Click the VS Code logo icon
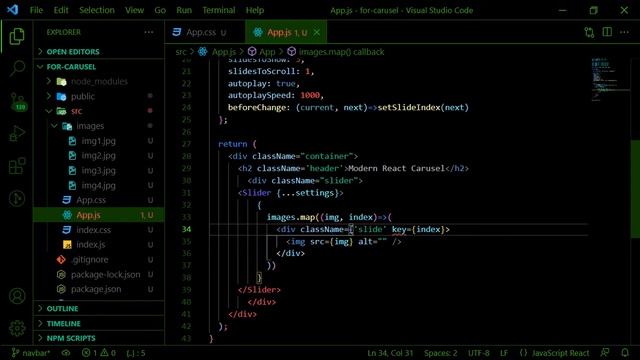The height and width of the screenshot is (360, 640). [x=12, y=10]
